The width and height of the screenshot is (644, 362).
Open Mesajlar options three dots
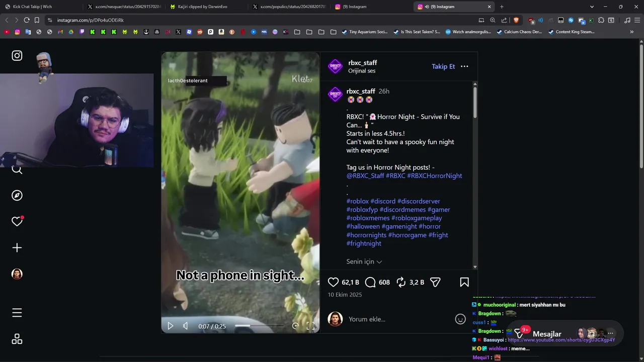[x=610, y=333]
